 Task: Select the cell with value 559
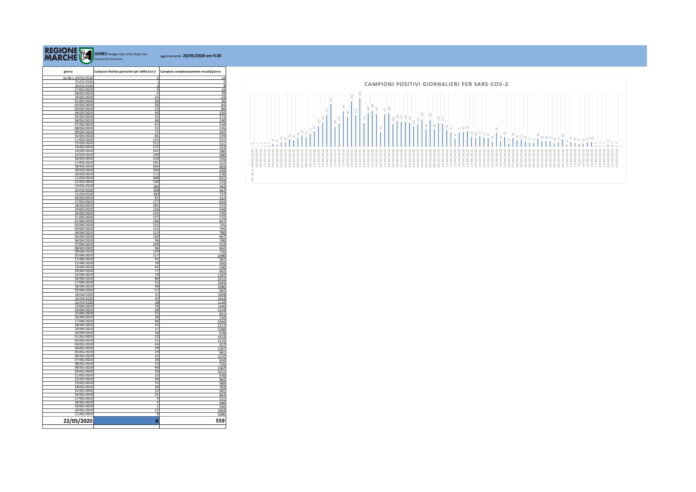(193, 421)
